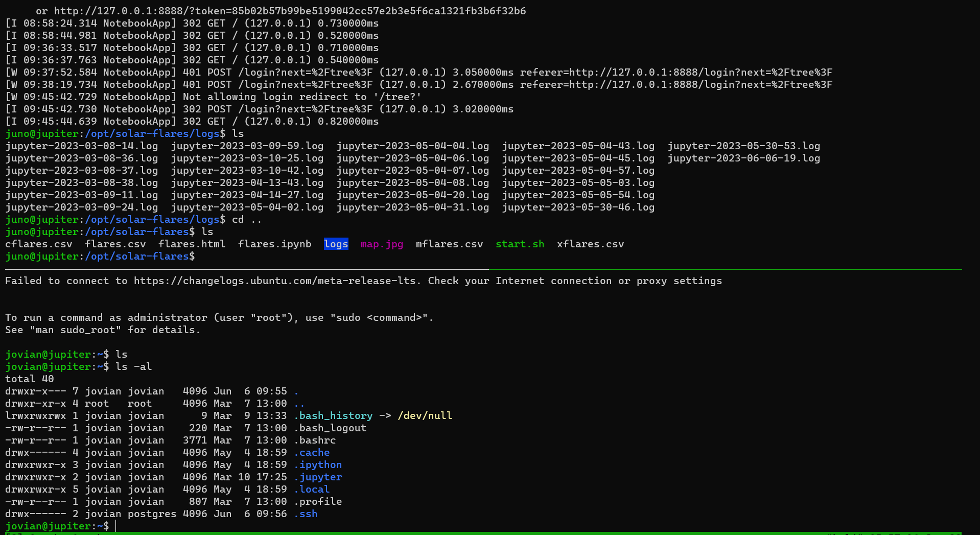980x535 pixels.
Task: Select the start.sh script
Action: [520, 244]
